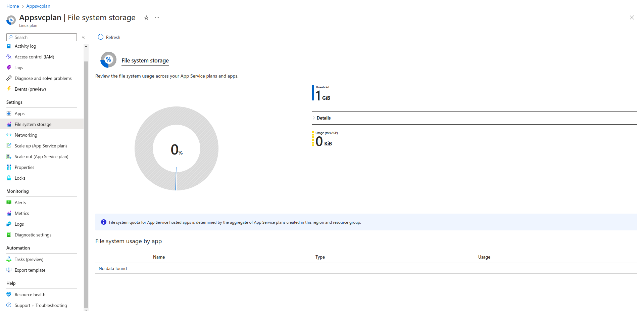Open the Networking menu item
The height and width of the screenshot is (311, 644).
(26, 135)
